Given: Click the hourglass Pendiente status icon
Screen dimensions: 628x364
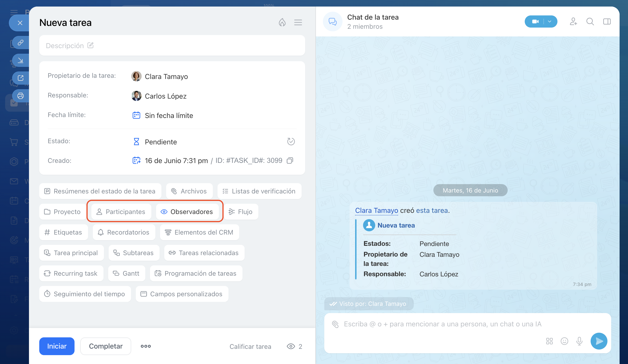Looking at the screenshot, I should 136,142.
